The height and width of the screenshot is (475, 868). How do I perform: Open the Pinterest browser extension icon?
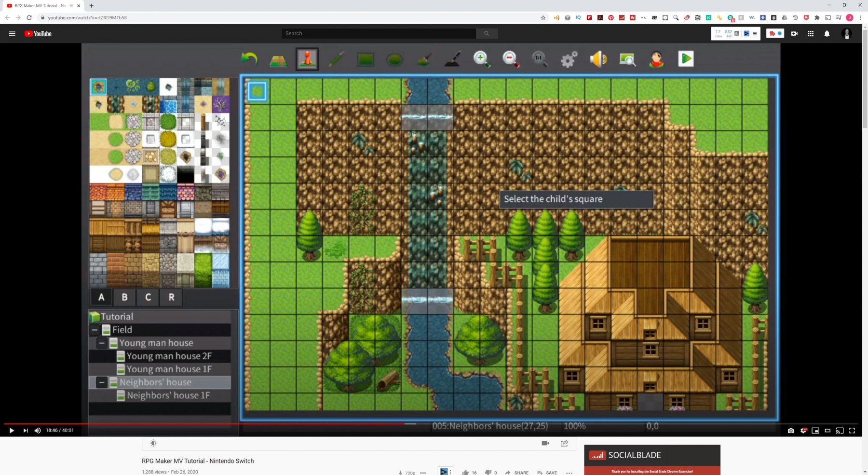pyautogui.click(x=611, y=17)
